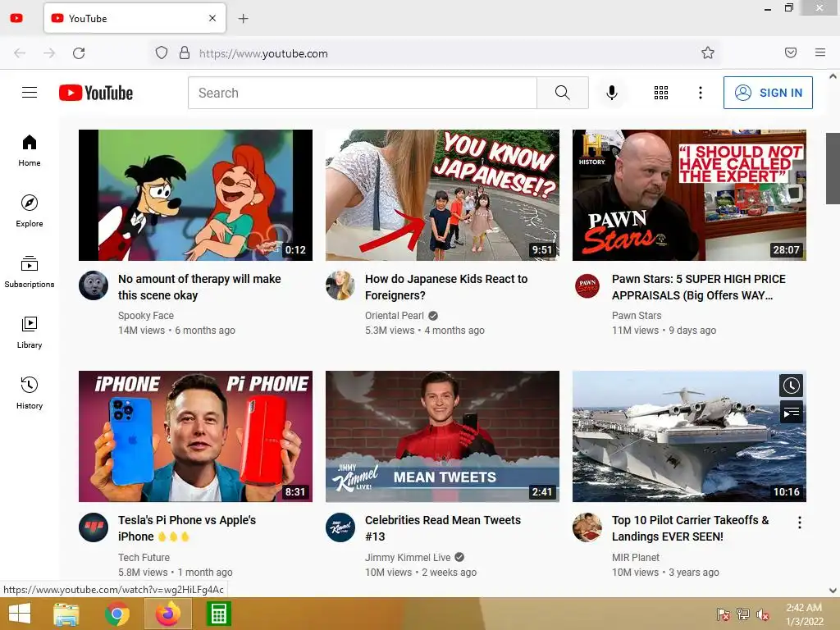
Task: Open title 'Pawn Stars: 5 SUPER HIGH PRICE'
Action: (699, 287)
